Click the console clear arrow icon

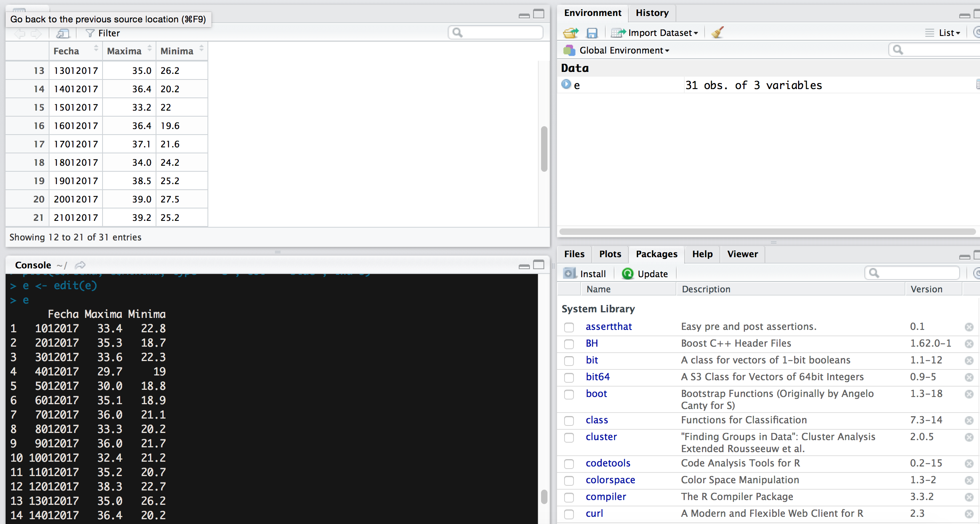80,265
